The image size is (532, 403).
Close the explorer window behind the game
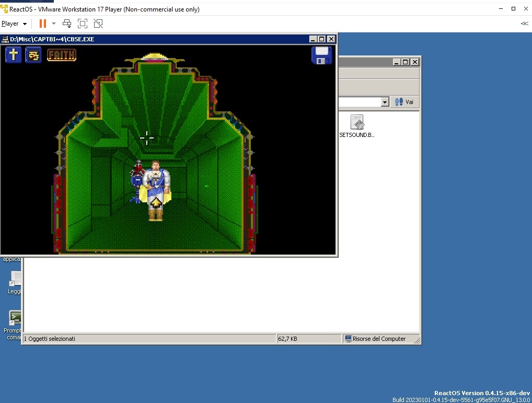(x=414, y=62)
